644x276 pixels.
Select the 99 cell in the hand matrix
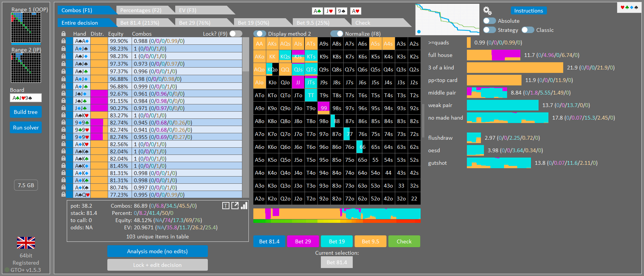click(324, 108)
